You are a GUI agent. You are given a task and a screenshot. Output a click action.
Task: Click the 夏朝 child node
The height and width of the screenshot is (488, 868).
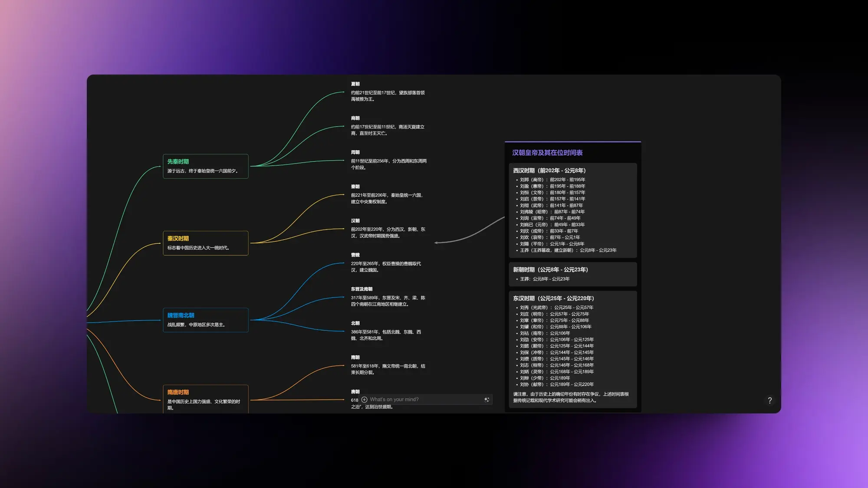click(388, 92)
